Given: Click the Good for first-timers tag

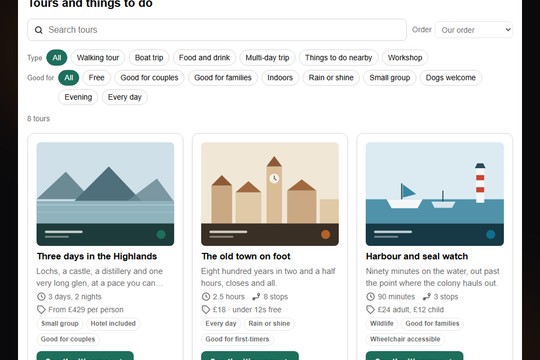Looking at the screenshot, I should tap(237, 339).
